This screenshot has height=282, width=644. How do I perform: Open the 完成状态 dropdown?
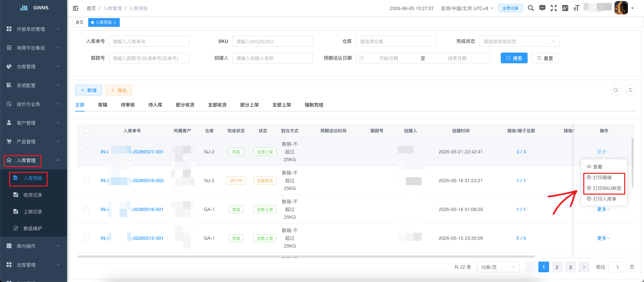519,41
